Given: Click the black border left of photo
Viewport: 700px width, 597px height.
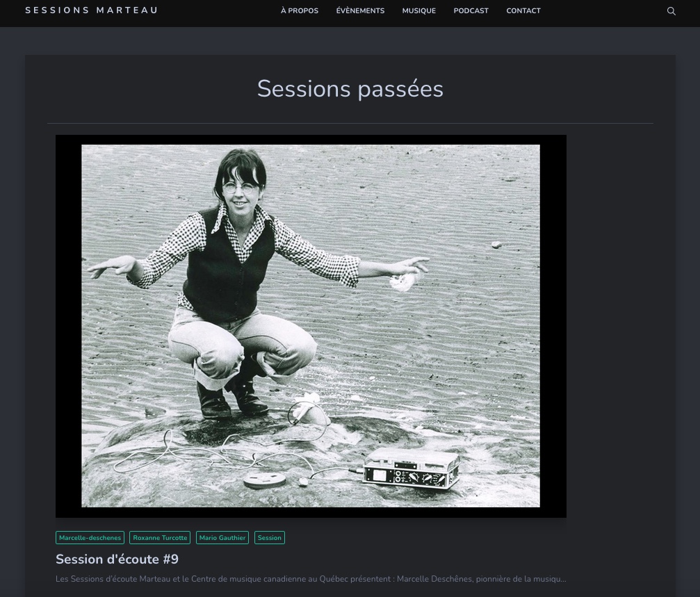Looking at the screenshot, I should (68, 325).
